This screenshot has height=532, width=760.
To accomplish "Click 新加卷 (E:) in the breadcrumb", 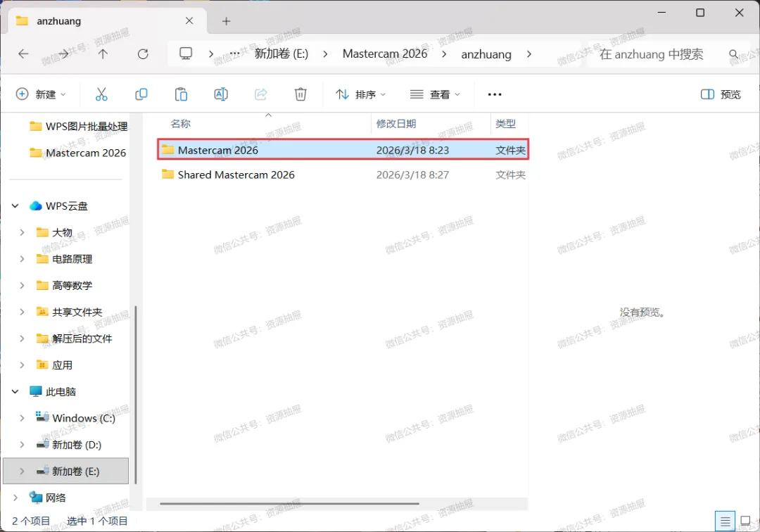I will [x=281, y=53].
